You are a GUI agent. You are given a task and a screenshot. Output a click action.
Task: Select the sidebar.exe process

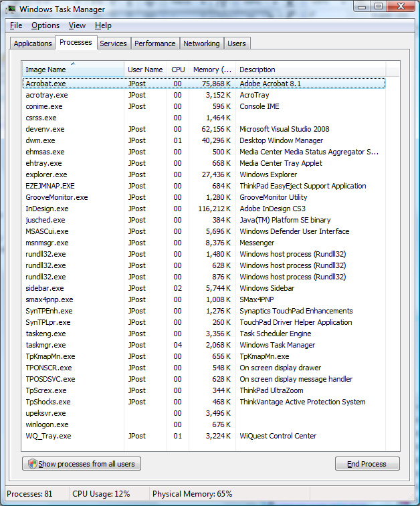(204, 288)
